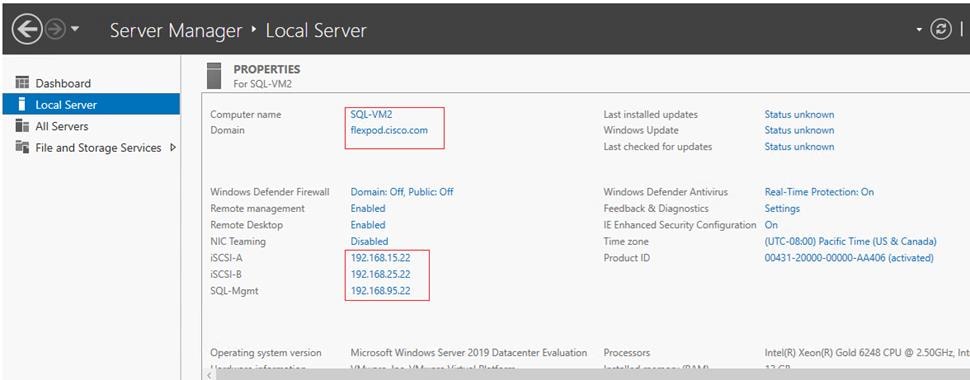Open the NIC Teaming Disabled link
This screenshot has width=970, height=380.
(x=369, y=241)
